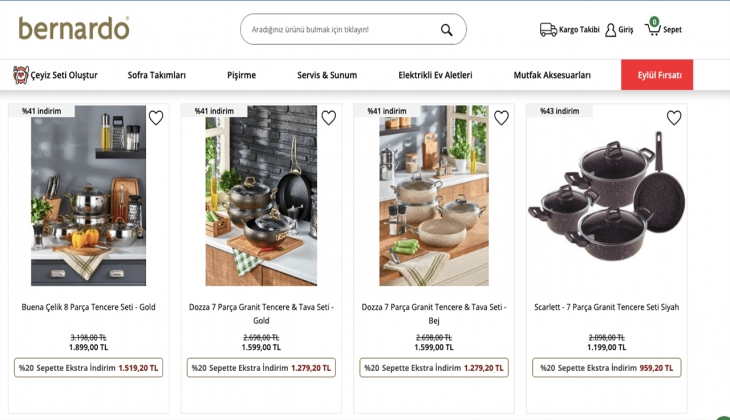Click heart icon on Scarlett Granit set
This screenshot has width=730, height=420.
pos(674,118)
